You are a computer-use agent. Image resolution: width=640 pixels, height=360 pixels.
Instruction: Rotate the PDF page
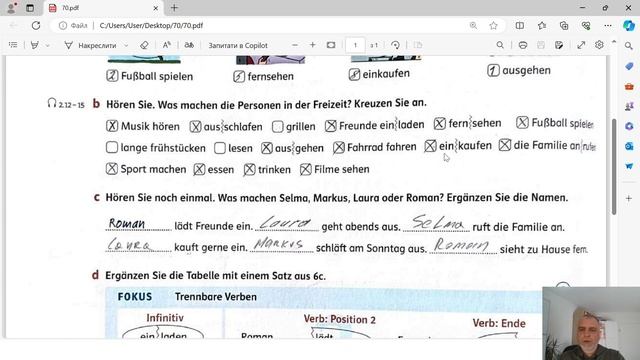pyautogui.click(x=395, y=45)
